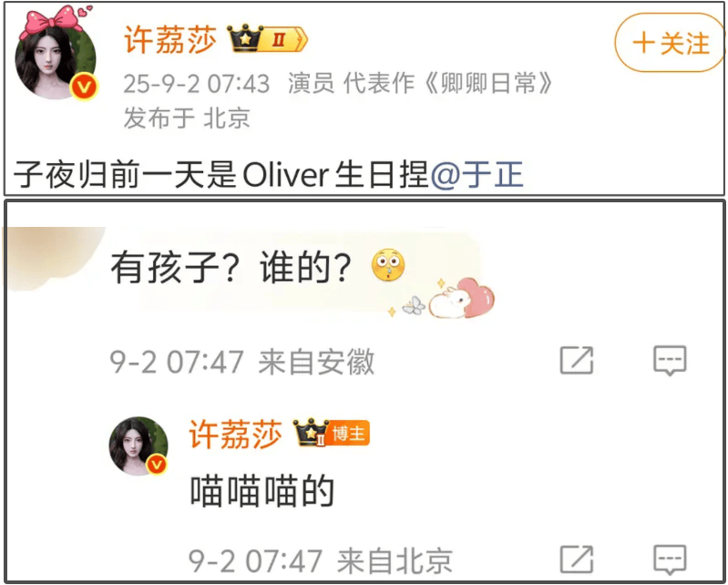Select the username 许荔莎 in the reply
This screenshot has height=585, width=728.
[x=235, y=434]
